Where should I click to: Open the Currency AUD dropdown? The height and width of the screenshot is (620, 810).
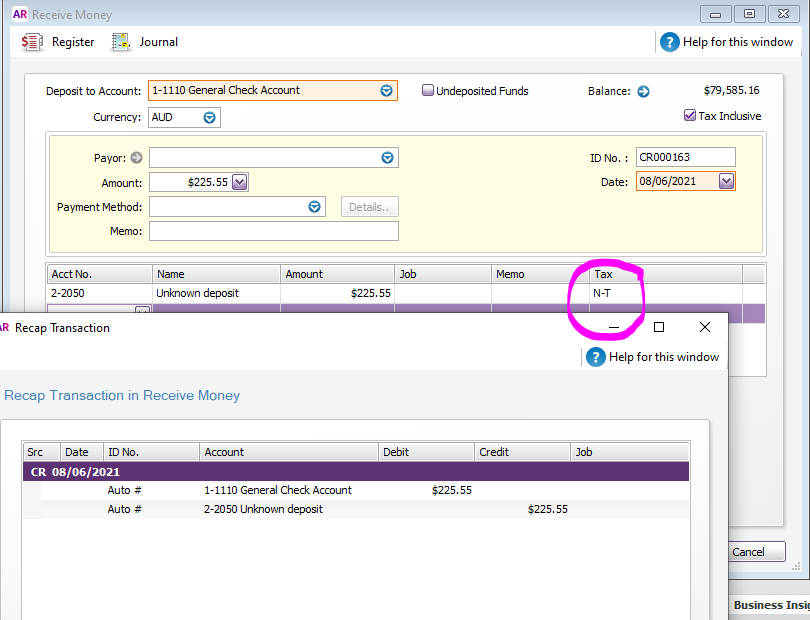[x=210, y=117]
